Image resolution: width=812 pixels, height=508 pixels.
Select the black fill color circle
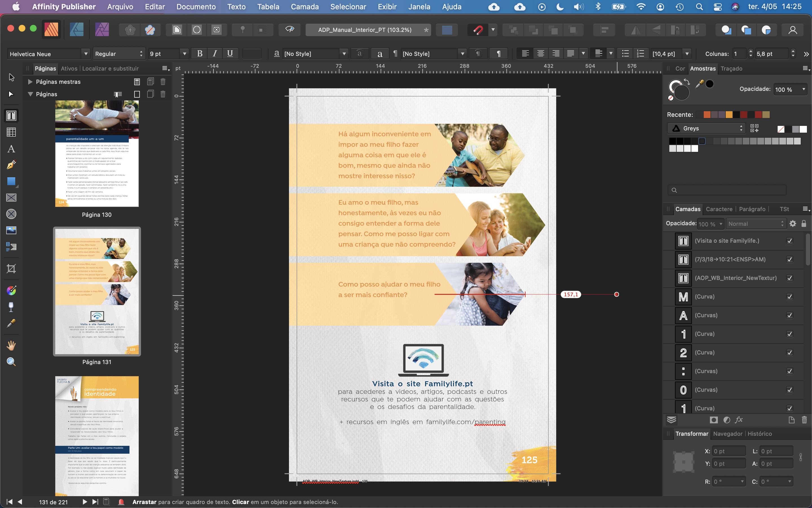(710, 84)
